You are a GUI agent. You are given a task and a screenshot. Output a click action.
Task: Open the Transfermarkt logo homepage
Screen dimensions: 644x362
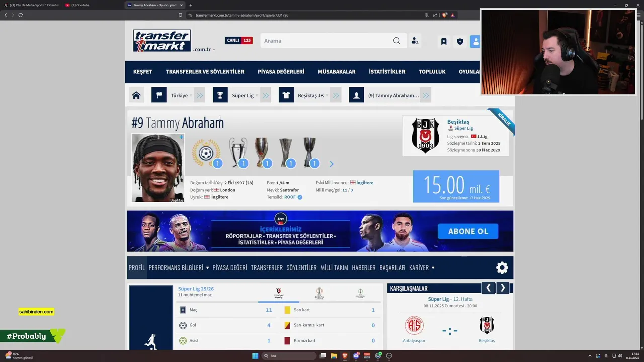click(x=162, y=41)
